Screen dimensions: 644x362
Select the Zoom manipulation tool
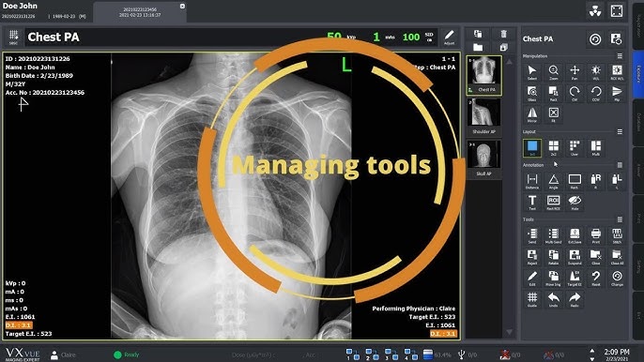[x=553, y=72]
